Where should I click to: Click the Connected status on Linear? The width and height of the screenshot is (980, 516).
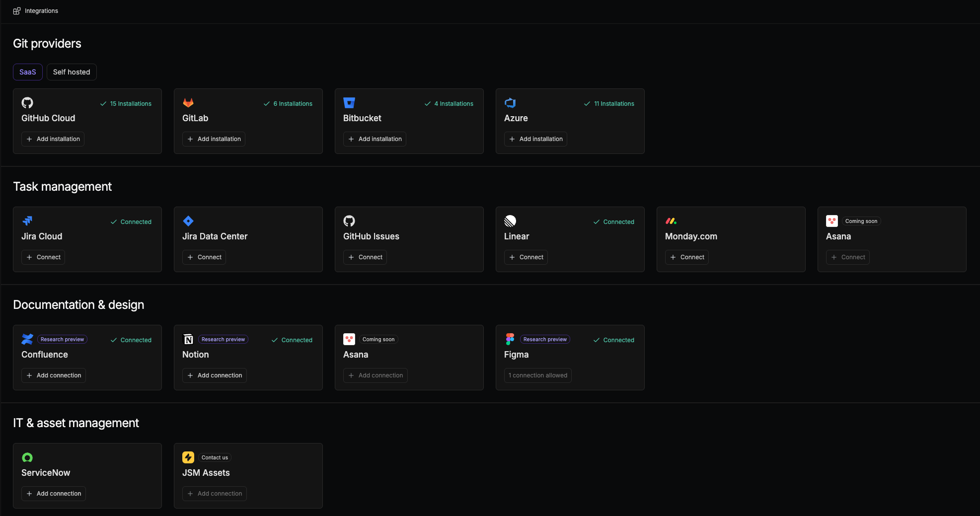point(614,222)
